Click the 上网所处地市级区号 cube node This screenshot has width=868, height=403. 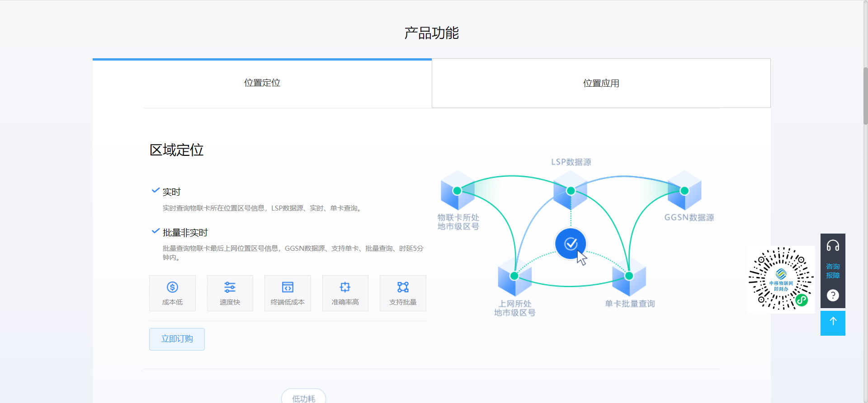coord(514,276)
